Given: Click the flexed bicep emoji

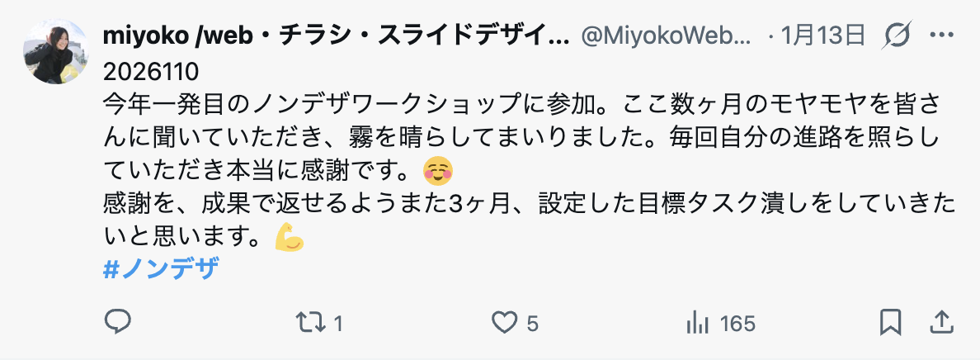Looking at the screenshot, I should (290, 238).
